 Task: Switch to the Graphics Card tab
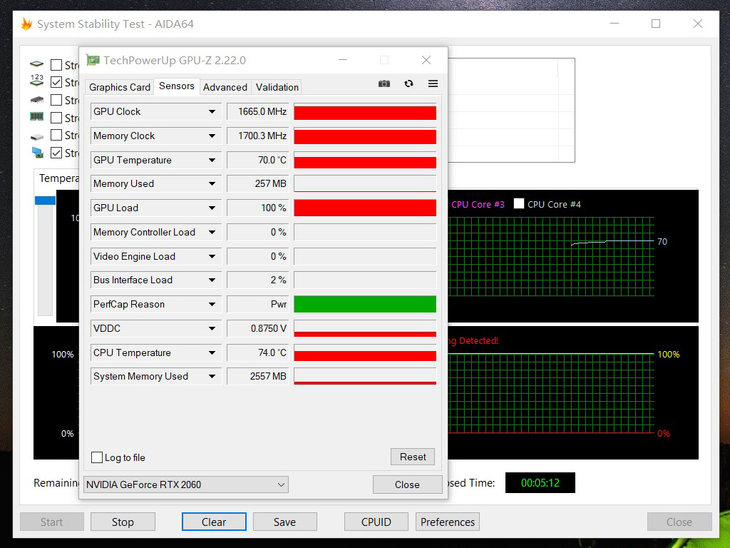[x=120, y=87]
